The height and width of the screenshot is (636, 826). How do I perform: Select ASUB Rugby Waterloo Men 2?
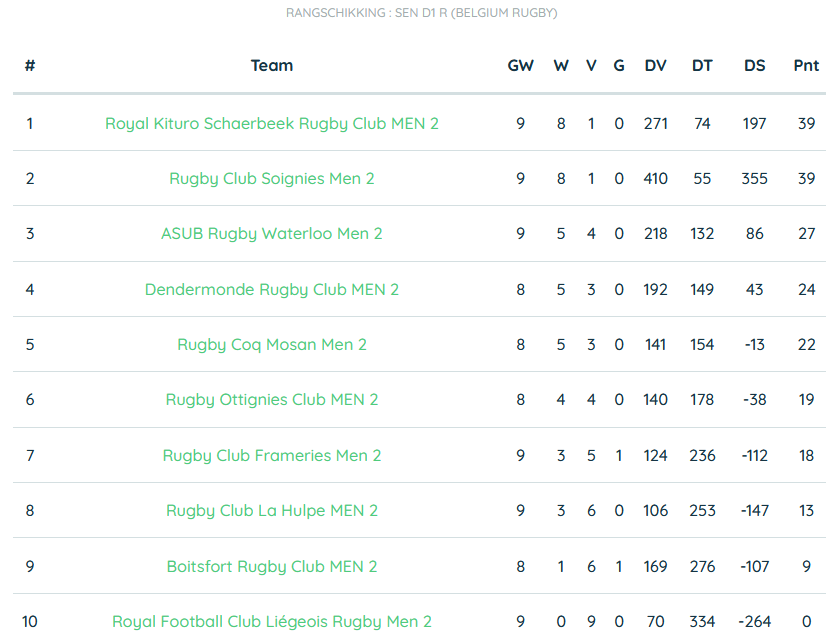[272, 234]
